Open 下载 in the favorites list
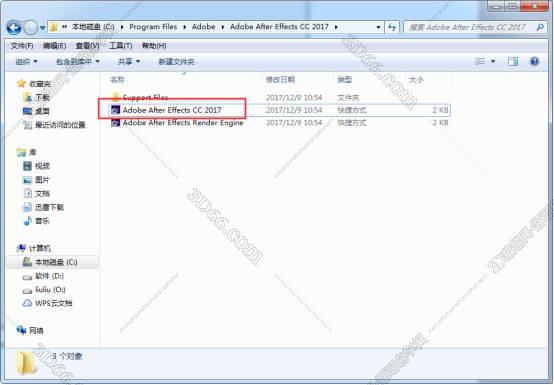This screenshot has height=385, width=554. coord(42,97)
